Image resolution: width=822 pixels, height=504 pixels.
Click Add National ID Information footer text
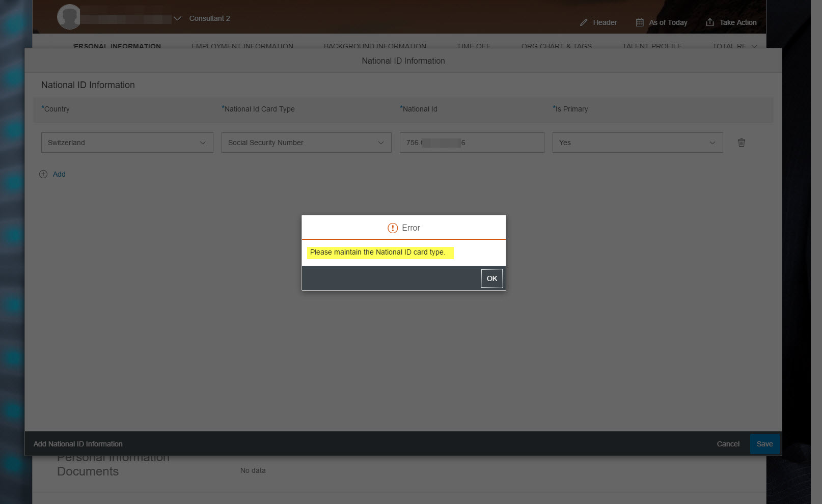[78, 444]
